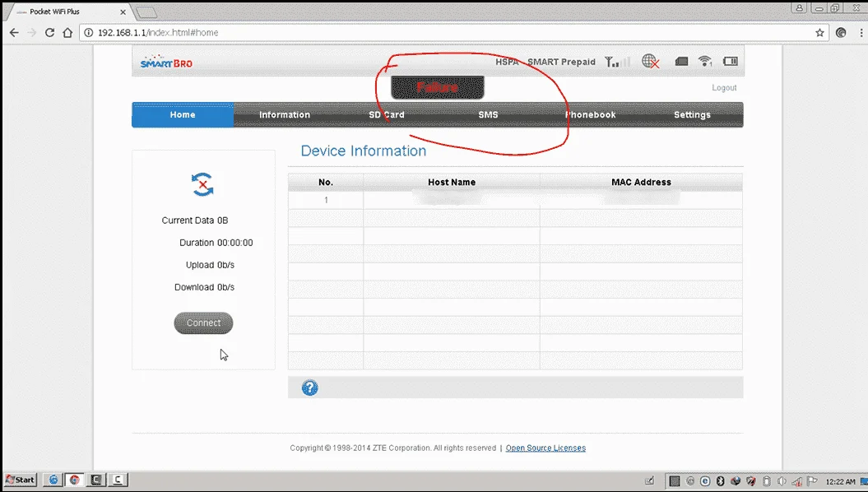
Task: Click the pen tablet tray icon
Action: (649, 481)
